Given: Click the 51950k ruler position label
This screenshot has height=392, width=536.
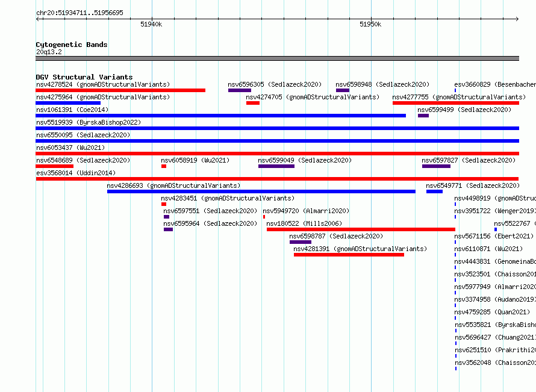Looking at the screenshot, I should click(370, 24).
